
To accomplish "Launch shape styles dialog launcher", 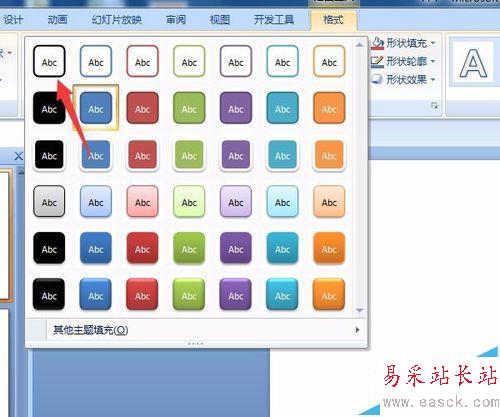I will (434, 106).
